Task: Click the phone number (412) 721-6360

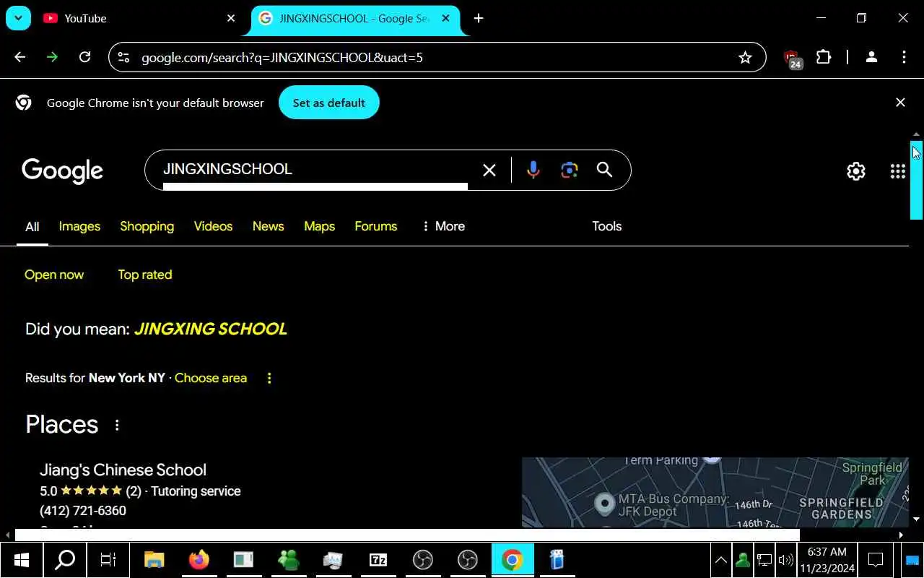Action: click(x=83, y=511)
